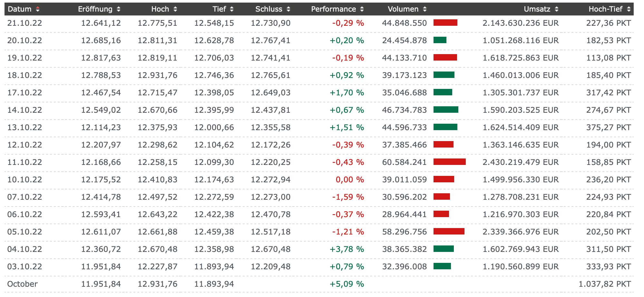Click the Hoch-Tief column sort arrows
Viewport: 644px width, 297px height.
(629, 9)
